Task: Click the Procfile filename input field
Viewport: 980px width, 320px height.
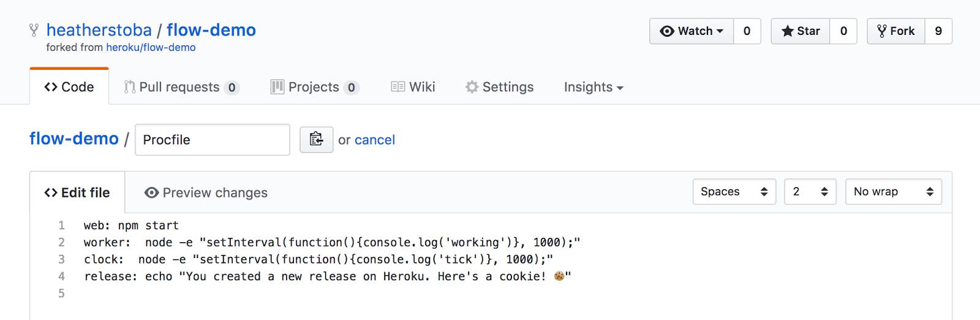Action: (x=212, y=140)
